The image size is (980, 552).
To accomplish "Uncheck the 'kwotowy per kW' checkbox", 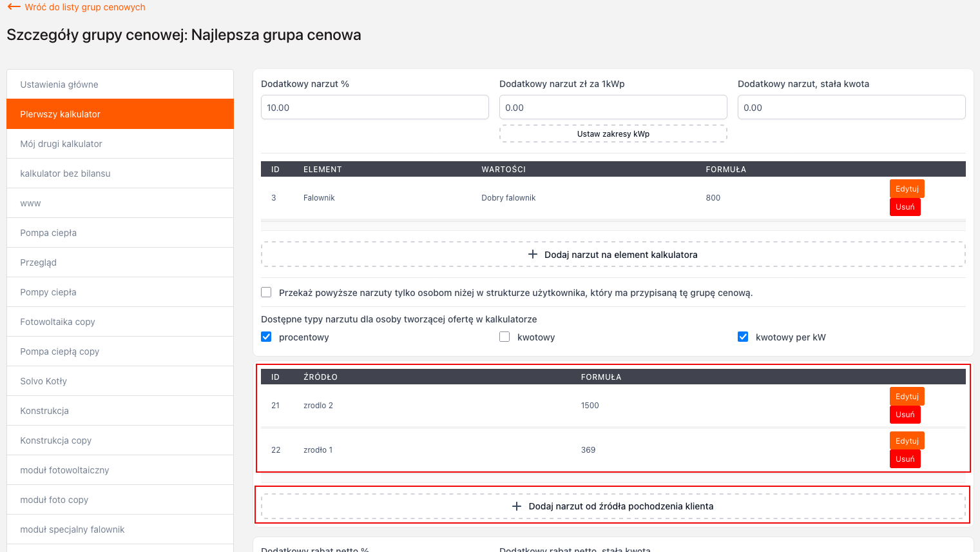I will [x=743, y=337].
